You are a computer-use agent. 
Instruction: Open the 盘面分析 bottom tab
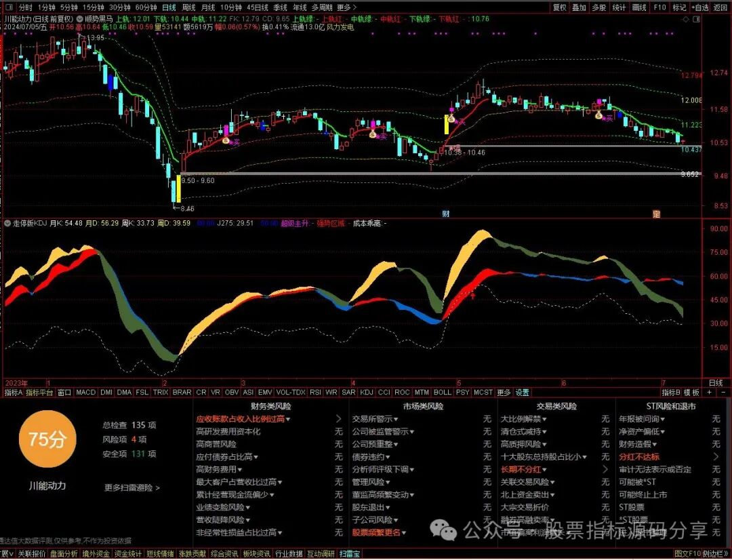(x=64, y=555)
